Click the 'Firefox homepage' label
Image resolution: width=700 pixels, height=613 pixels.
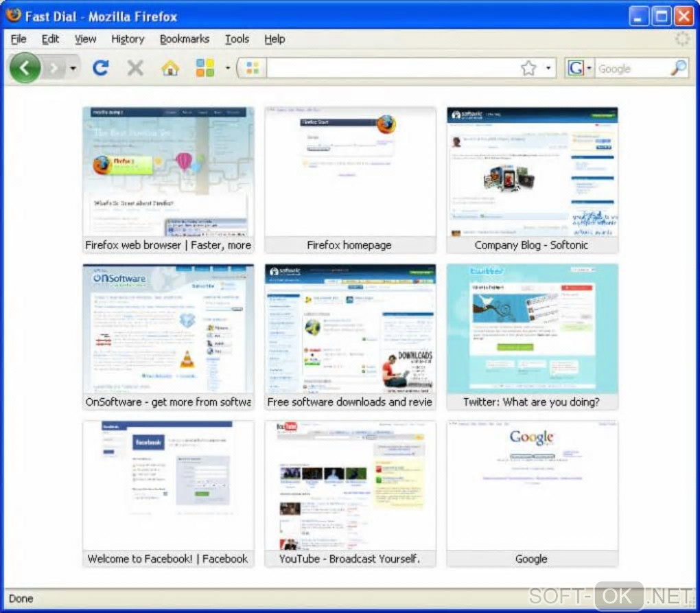tap(349, 245)
